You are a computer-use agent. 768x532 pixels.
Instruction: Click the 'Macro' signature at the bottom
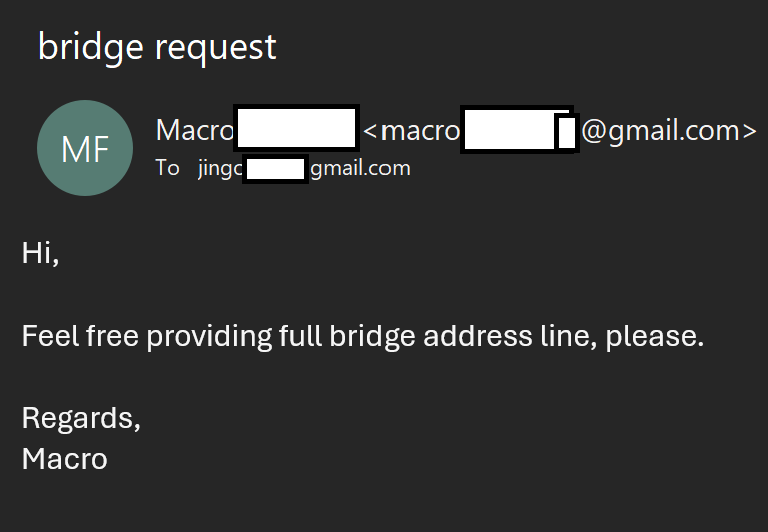point(65,459)
